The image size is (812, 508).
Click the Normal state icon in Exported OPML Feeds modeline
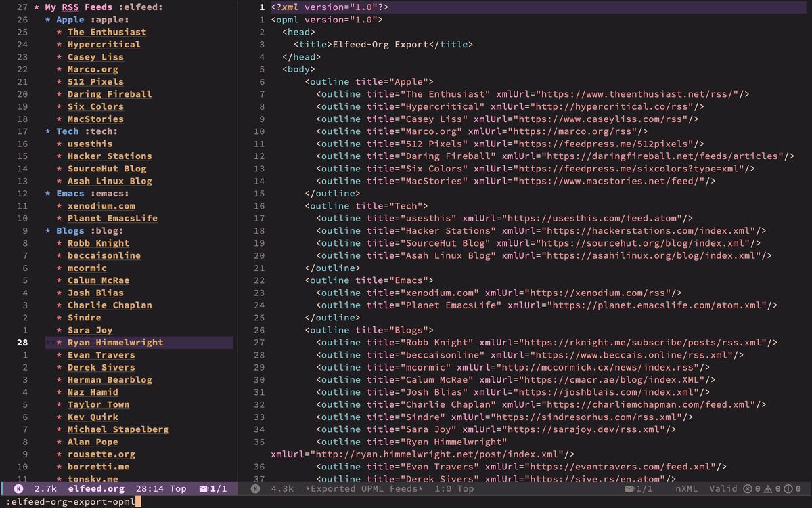tap(256, 488)
